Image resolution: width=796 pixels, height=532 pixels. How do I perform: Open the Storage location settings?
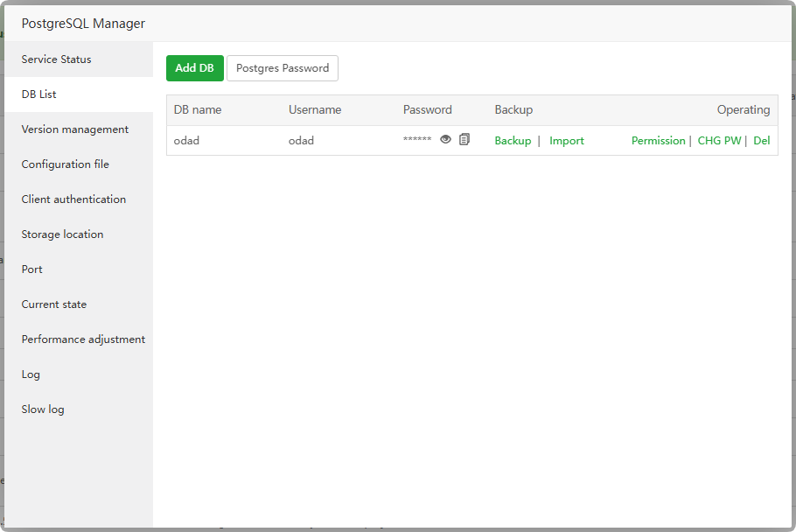(x=79, y=234)
